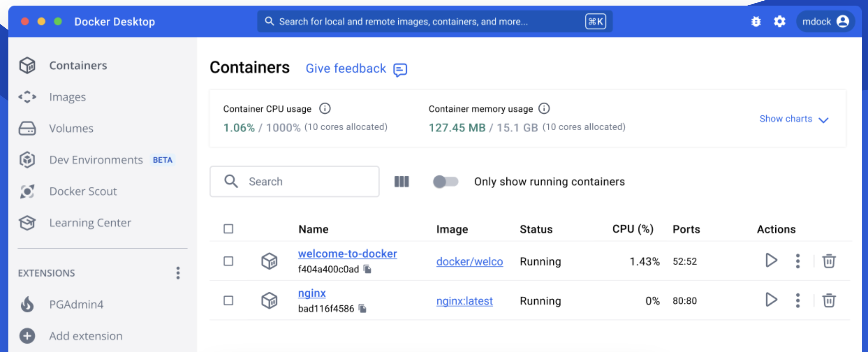868x352 pixels.
Task: Click port 52:52 for welcome-to-docker
Action: [685, 261]
